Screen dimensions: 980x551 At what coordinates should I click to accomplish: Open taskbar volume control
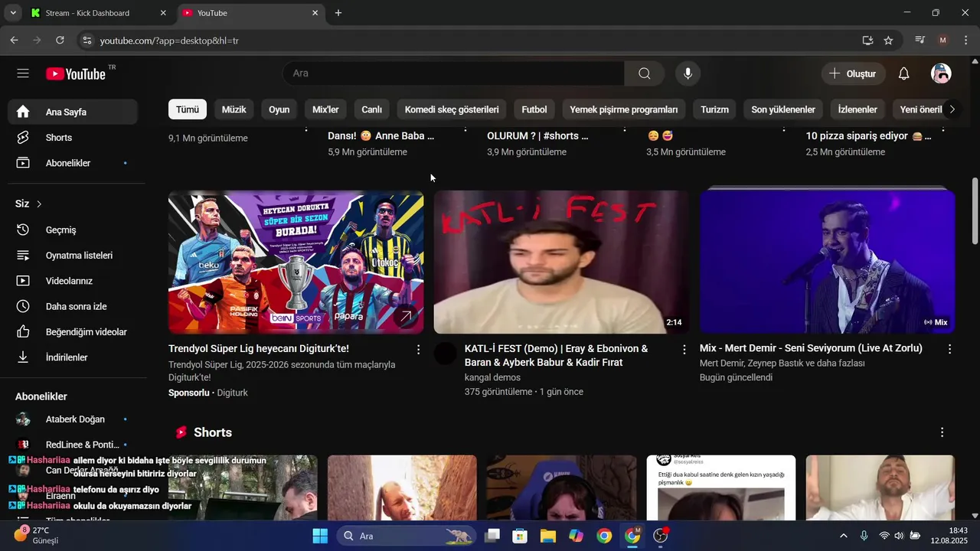[899, 536]
